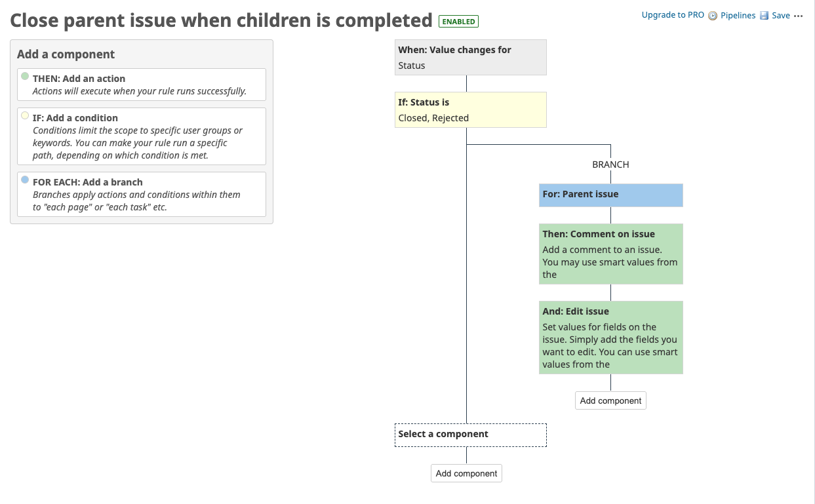Save the automation rule

780,16
